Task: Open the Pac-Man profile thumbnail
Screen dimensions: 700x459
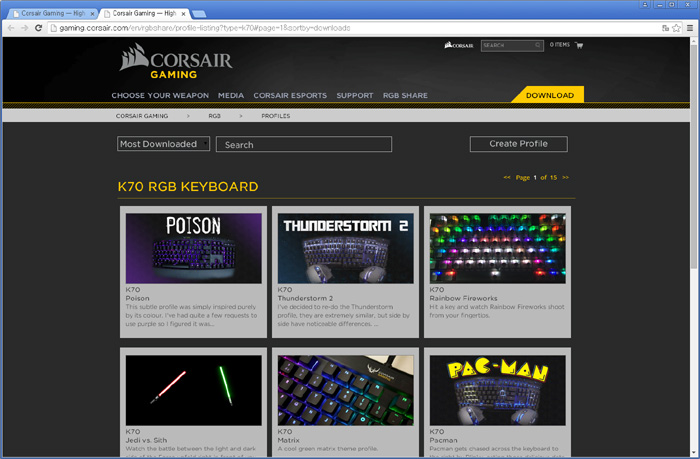Action: pos(497,390)
